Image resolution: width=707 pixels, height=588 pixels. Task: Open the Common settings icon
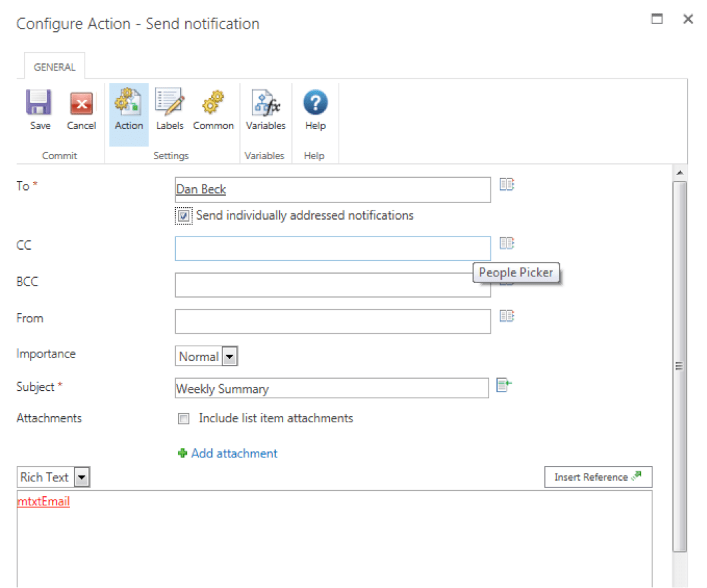coord(213,104)
